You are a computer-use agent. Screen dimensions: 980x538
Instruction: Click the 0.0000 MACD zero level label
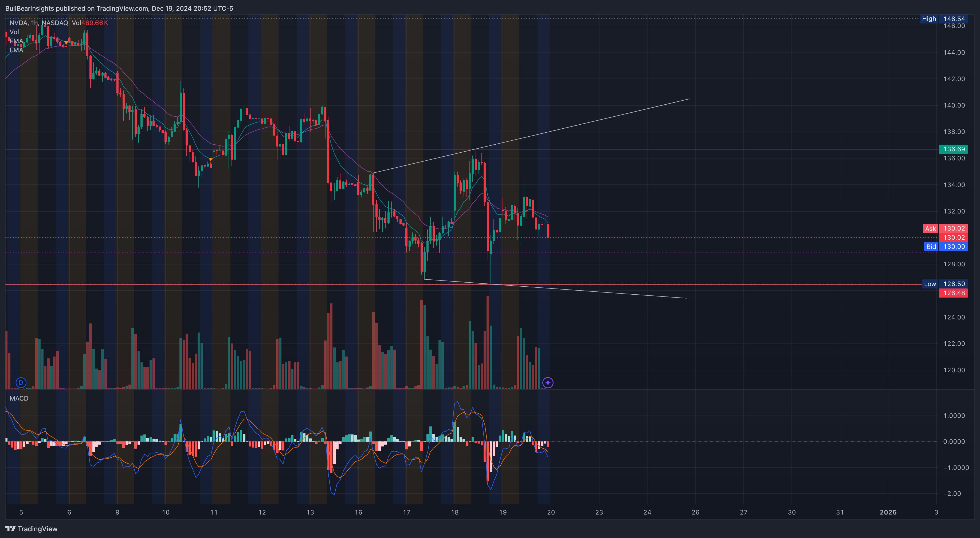click(954, 442)
